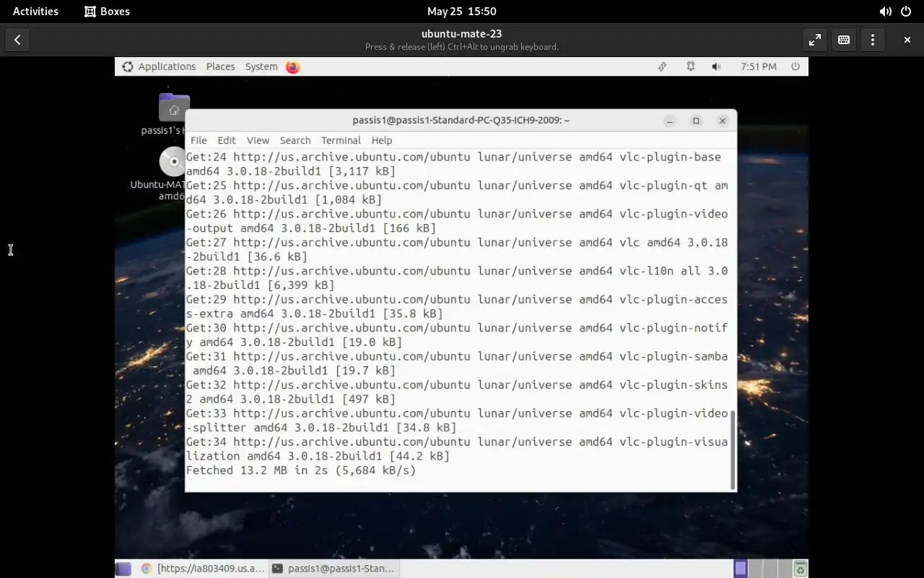Click the notification bell in MATE panel

[x=691, y=66]
